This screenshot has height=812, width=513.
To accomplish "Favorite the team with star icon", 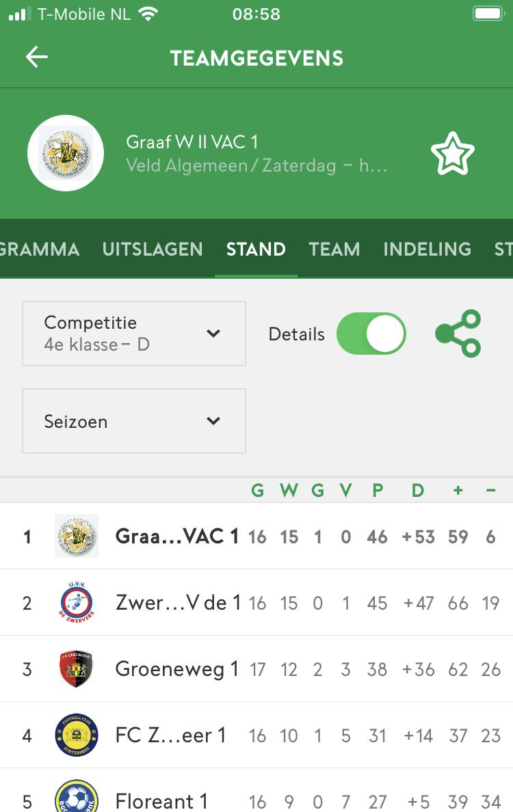I will (x=452, y=153).
